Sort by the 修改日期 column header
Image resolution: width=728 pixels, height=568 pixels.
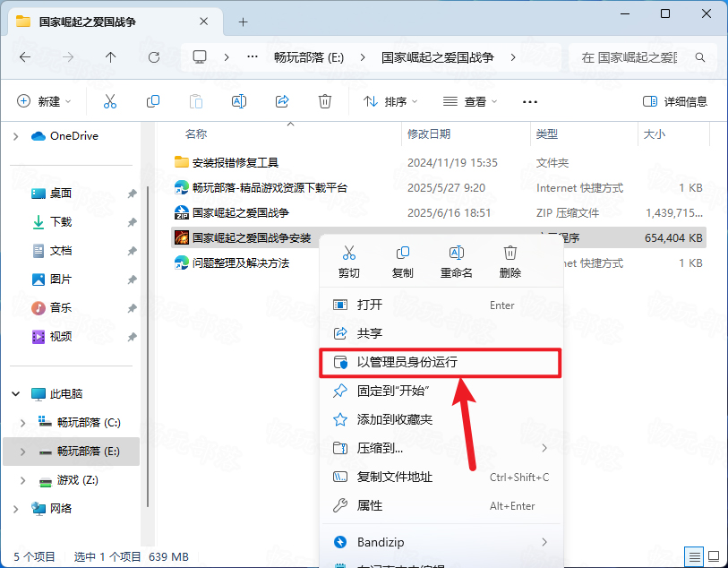pyautogui.click(x=429, y=134)
